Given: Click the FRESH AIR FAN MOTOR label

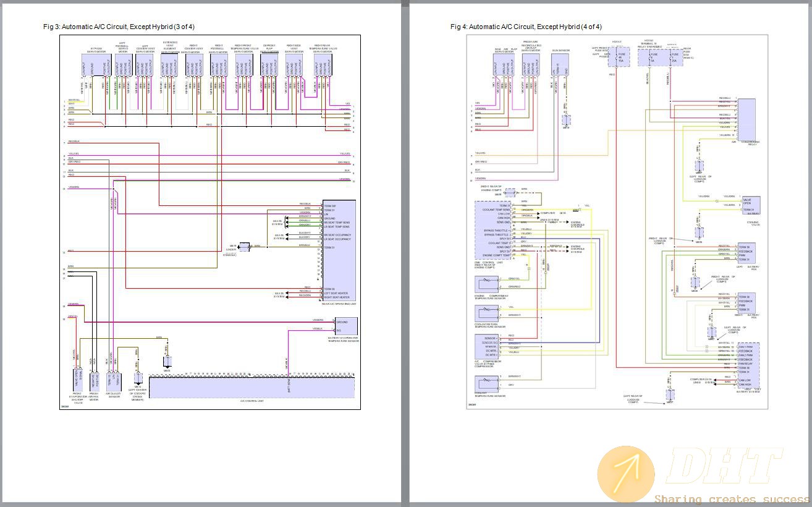Looking at the screenshot, I should click(94, 396).
